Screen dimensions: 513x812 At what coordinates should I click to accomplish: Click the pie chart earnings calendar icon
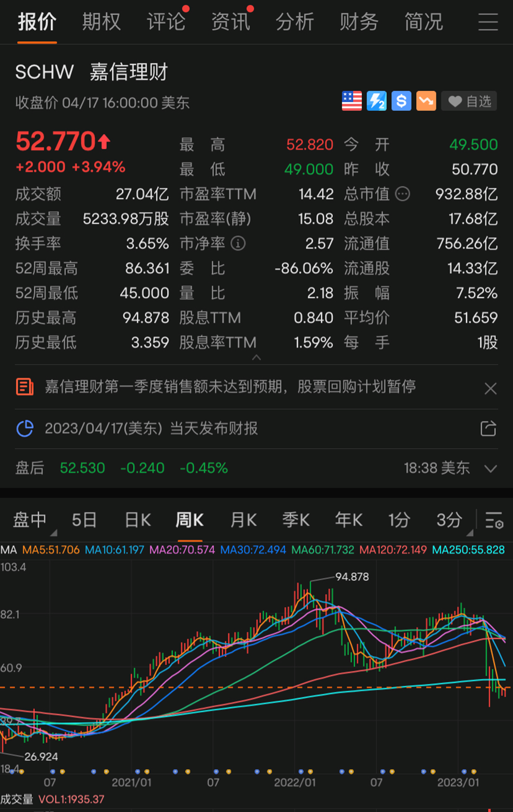pyautogui.click(x=24, y=428)
